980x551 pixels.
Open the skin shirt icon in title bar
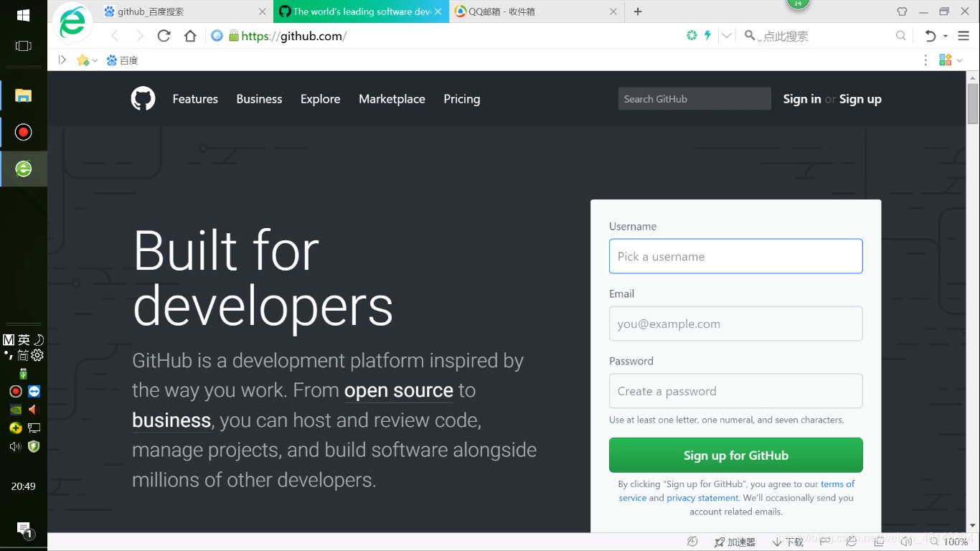902,11
